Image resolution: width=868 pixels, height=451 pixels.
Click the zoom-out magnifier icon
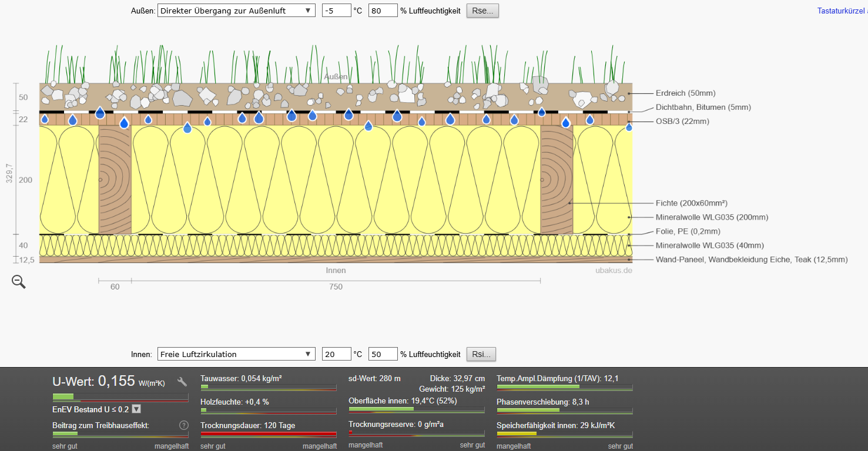[19, 282]
